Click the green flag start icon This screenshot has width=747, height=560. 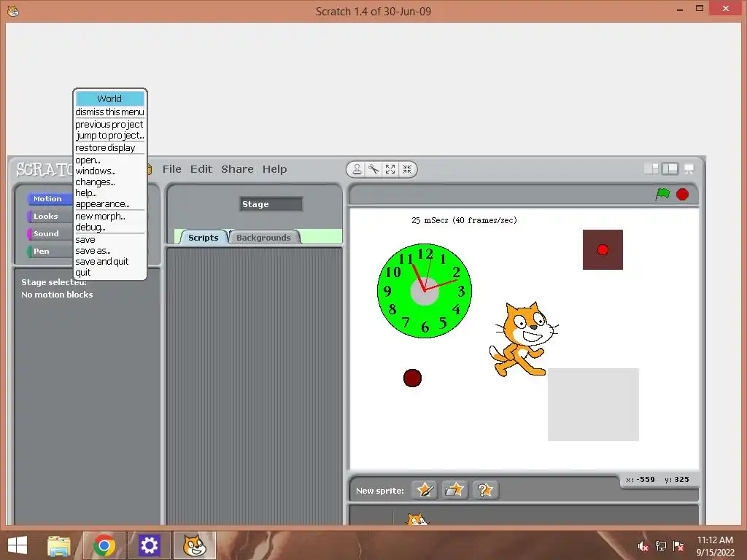click(662, 194)
